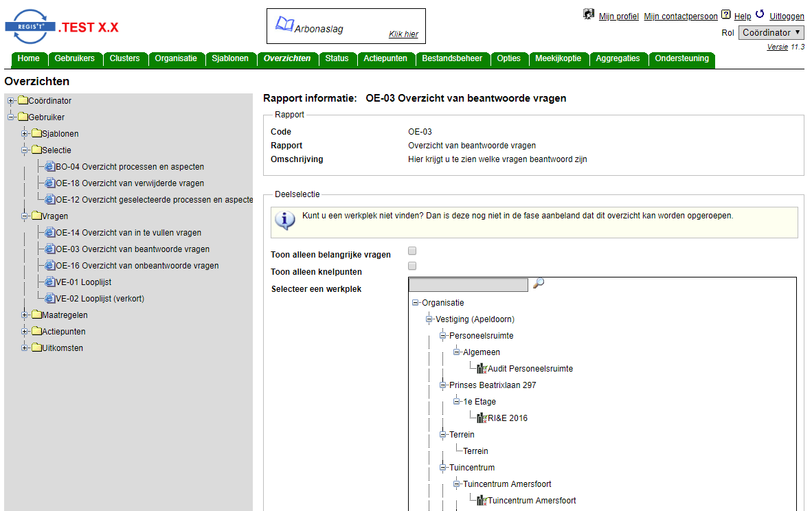Click the Versie link

pyautogui.click(x=777, y=47)
